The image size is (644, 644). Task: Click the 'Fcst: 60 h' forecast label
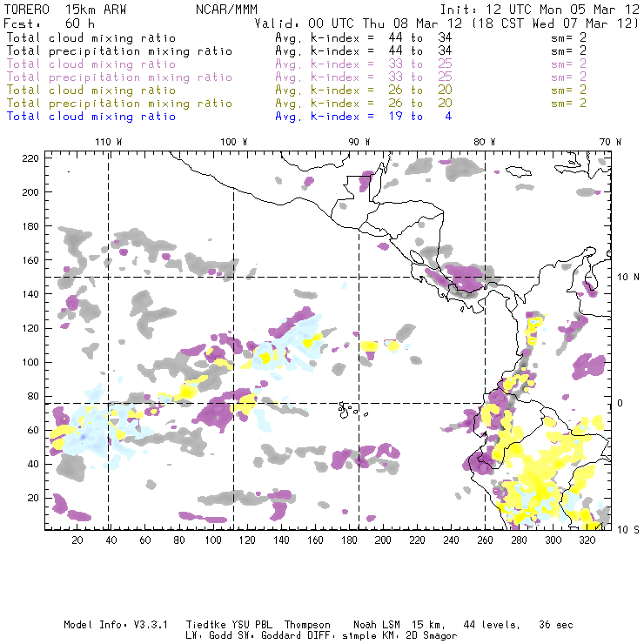50,23
